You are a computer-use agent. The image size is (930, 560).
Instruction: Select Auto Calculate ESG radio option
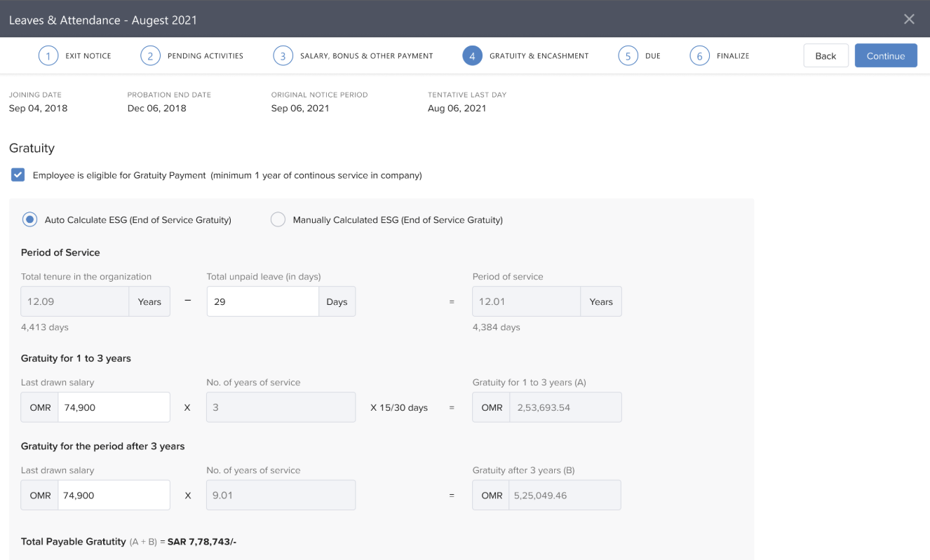point(29,220)
